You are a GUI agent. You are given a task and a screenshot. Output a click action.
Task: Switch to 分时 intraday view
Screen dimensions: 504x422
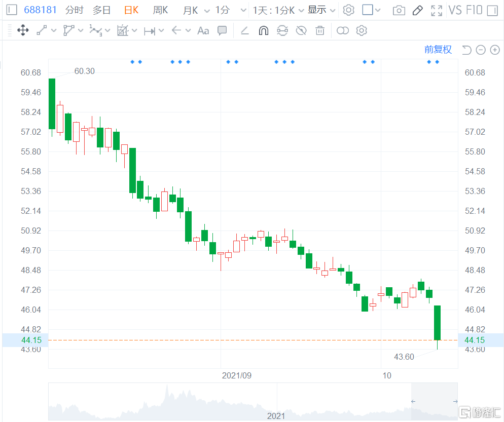tap(74, 10)
